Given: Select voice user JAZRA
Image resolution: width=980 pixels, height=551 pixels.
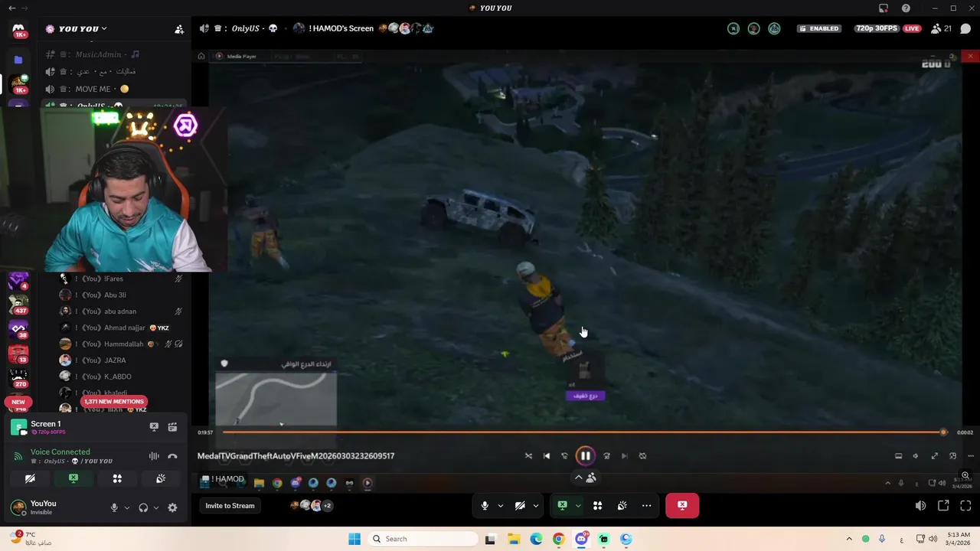Looking at the screenshot, I should [115, 360].
